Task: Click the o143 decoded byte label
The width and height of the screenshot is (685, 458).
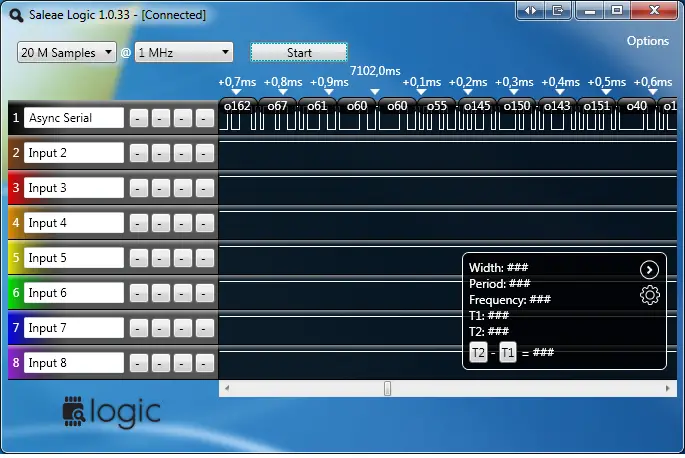Action: tap(557, 106)
